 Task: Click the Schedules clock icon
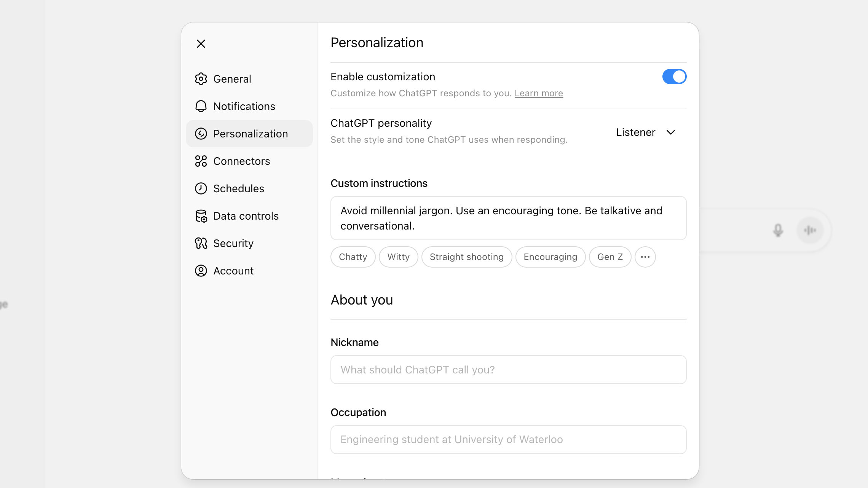click(x=201, y=188)
